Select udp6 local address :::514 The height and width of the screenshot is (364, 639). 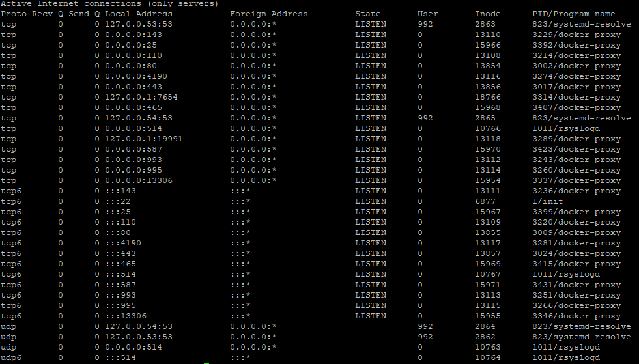[121, 358]
